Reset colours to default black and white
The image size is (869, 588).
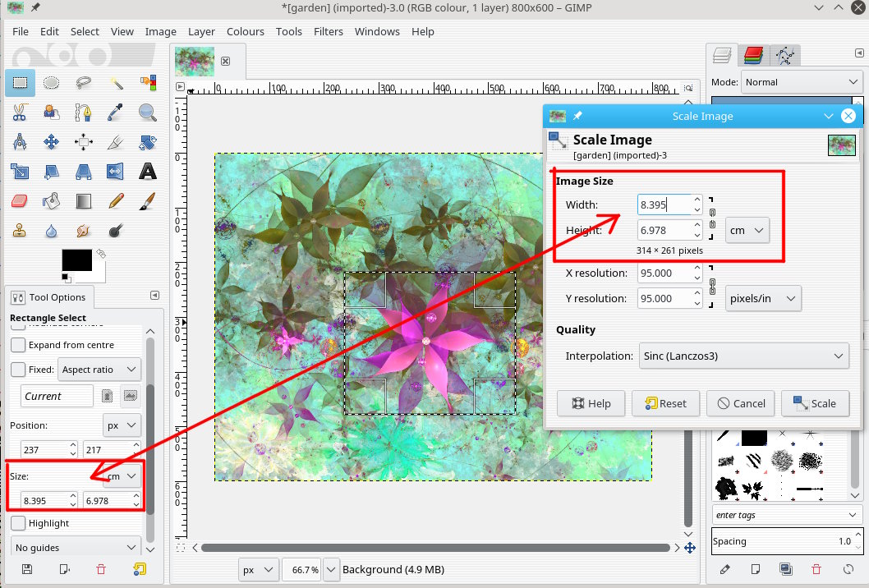pos(66,277)
